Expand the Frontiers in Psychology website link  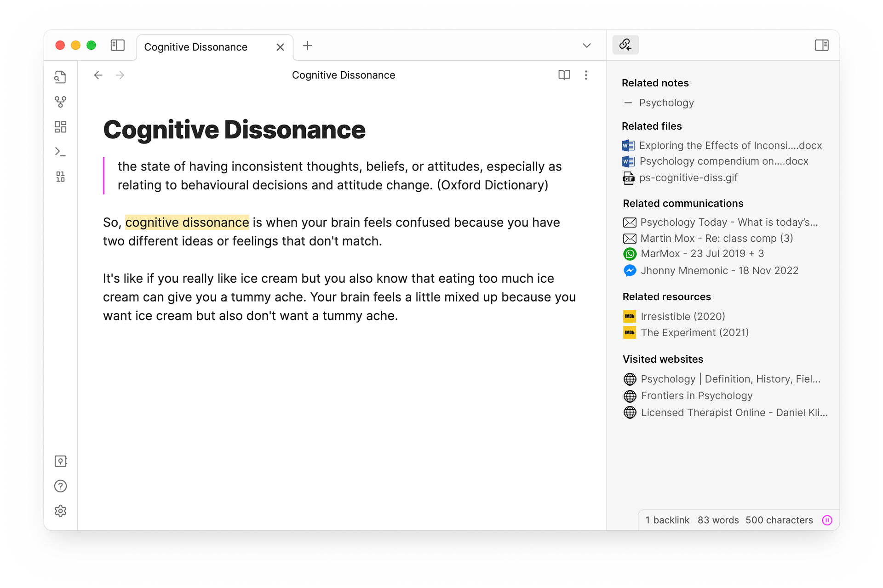click(699, 394)
